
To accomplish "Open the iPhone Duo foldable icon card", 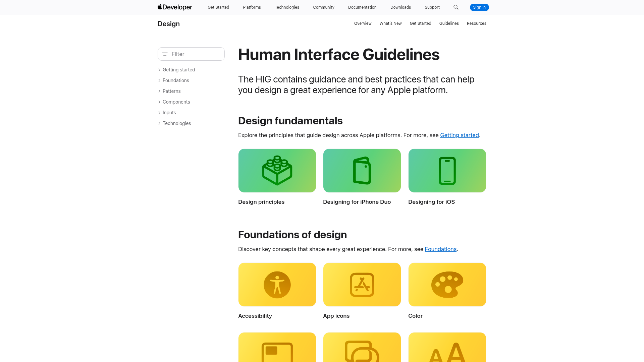I will tap(362, 171).
